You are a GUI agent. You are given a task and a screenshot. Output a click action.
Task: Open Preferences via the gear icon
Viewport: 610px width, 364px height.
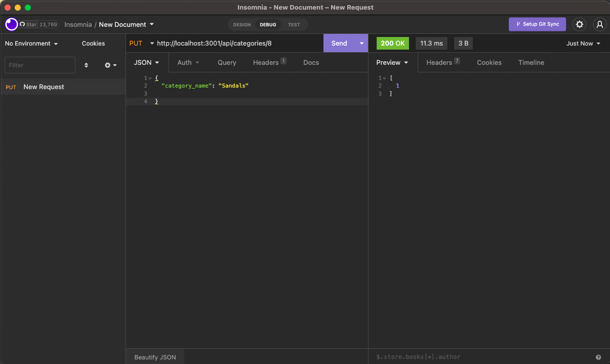579,24
